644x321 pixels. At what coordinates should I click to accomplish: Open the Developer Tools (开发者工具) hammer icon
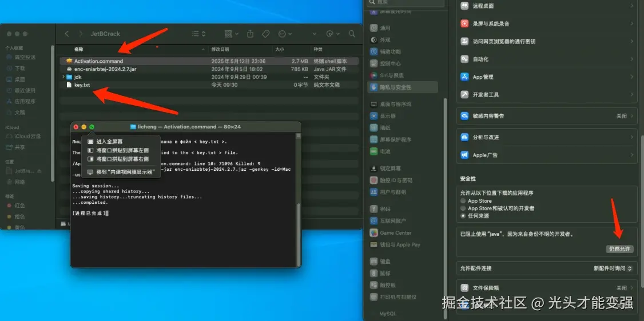(x=464, y=94)
